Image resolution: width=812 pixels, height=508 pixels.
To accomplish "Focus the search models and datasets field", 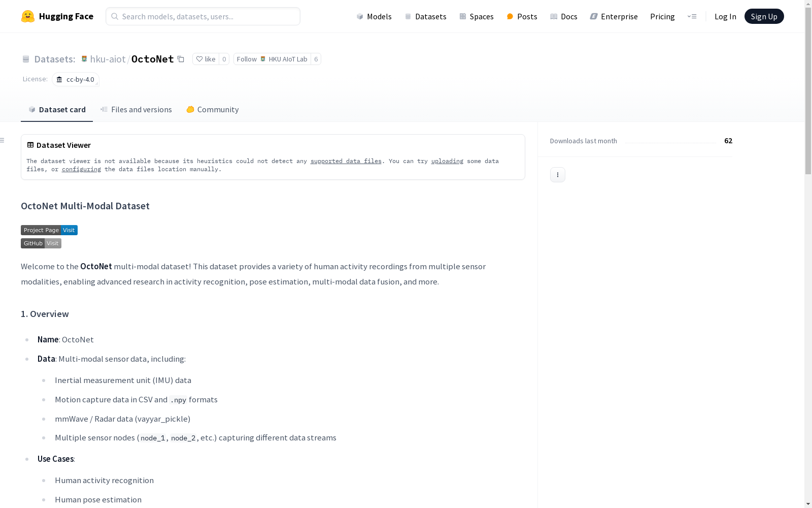I will click(x=203, y=16).
